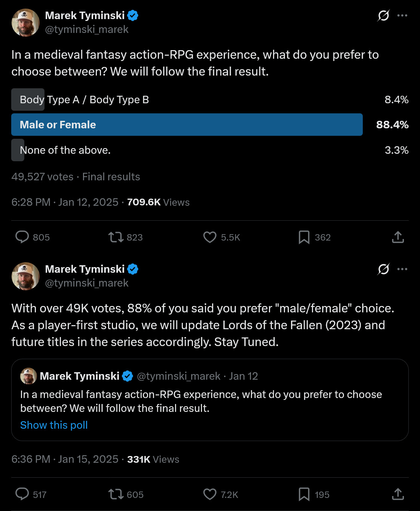Click Grok icon on first tweet
The image size is (420, 511).
(383, 16)
